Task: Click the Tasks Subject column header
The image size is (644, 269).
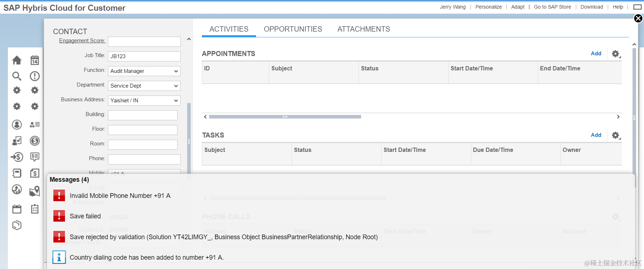Action: tap(247, 154)
